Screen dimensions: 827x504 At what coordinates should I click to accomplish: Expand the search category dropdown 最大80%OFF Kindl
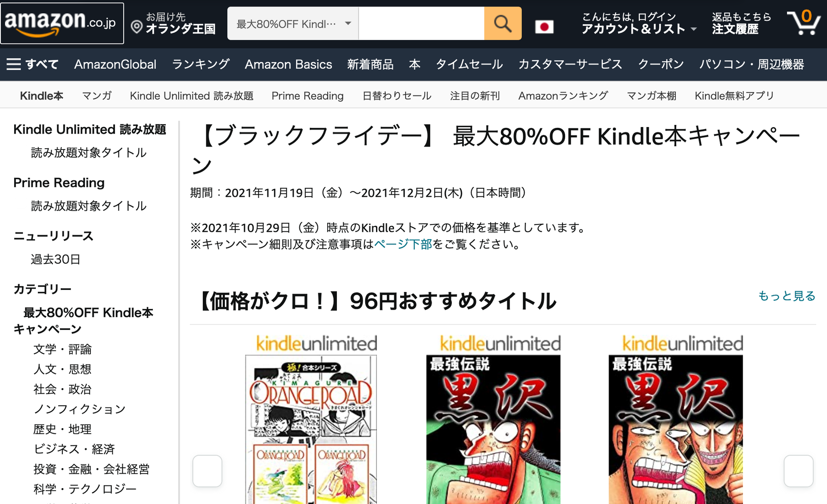pyautogui.click(x=293, y=24)
